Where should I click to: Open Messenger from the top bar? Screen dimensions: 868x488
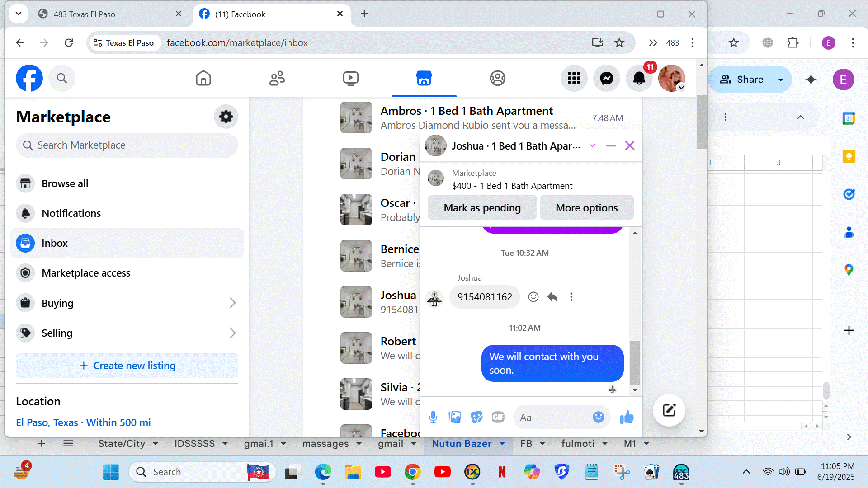(x=606, y=79)
